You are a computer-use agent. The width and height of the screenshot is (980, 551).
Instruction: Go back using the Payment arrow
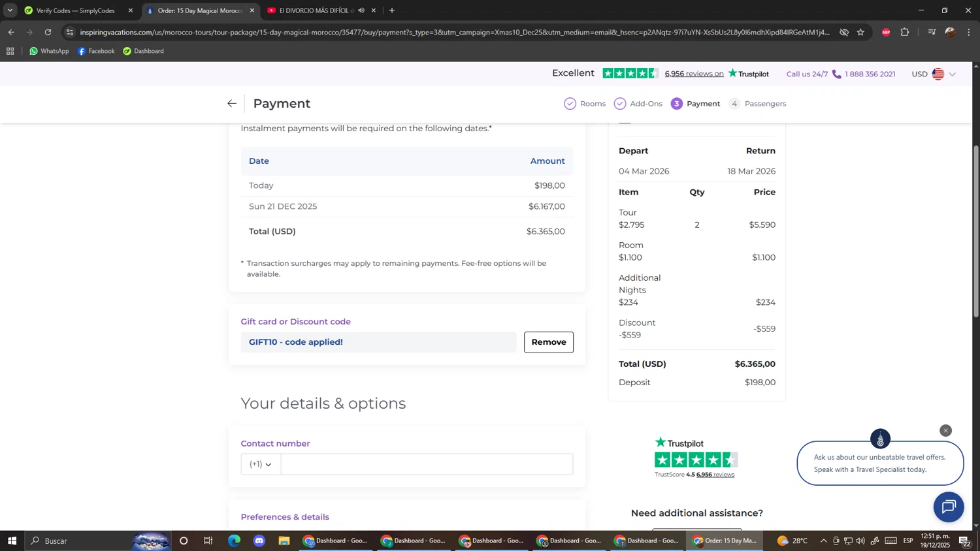[x=231, y=103]
